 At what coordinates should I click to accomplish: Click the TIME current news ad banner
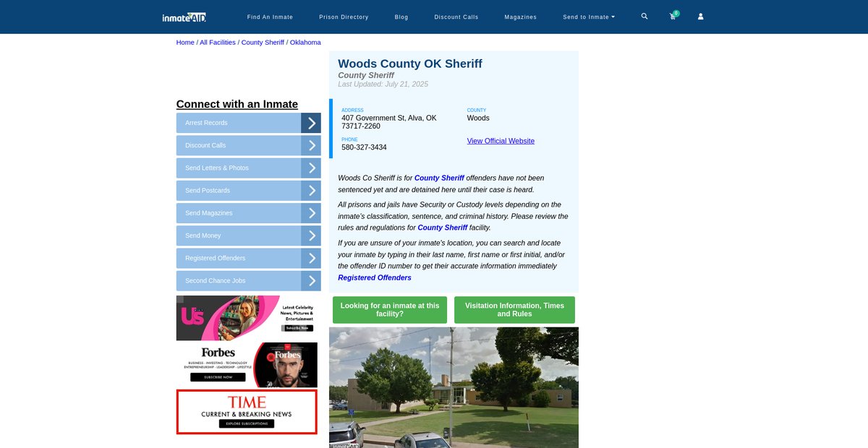(247, 412)
